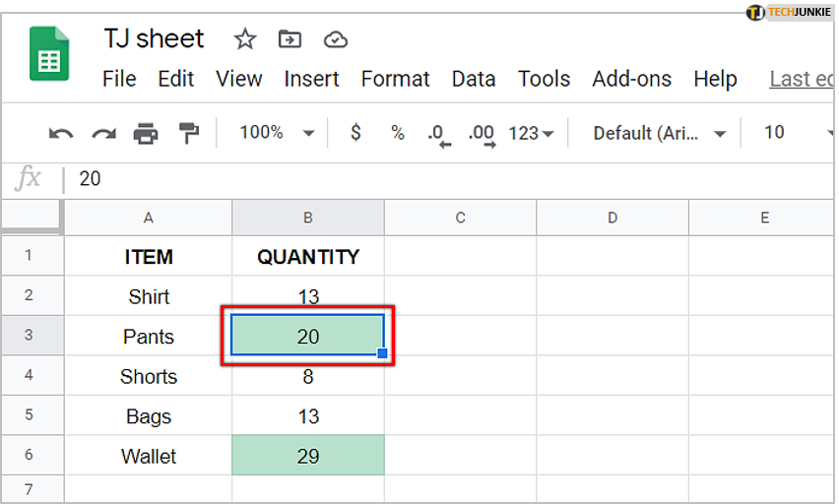
Task: Click the Redo arrow icon
Action: [x=103, y=133]
